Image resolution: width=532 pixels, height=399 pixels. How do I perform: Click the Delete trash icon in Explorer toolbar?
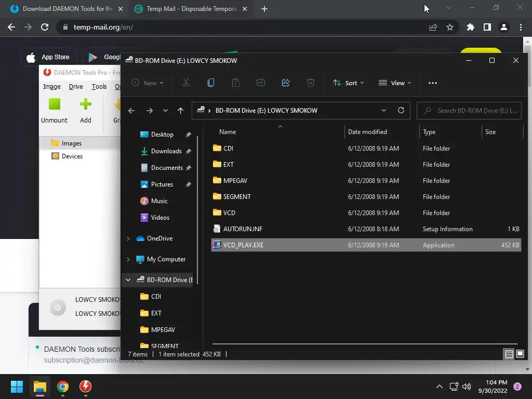click(x=311, y=83)
